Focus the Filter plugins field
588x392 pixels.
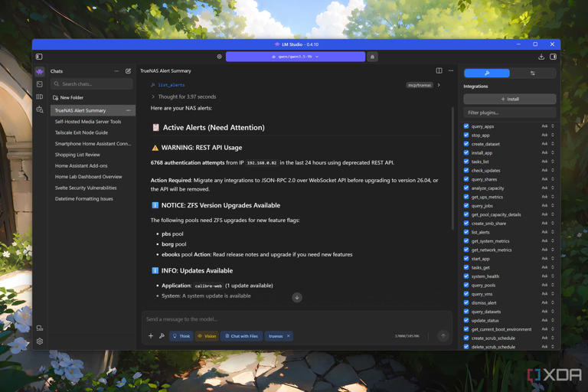click(x=510, y=113)
